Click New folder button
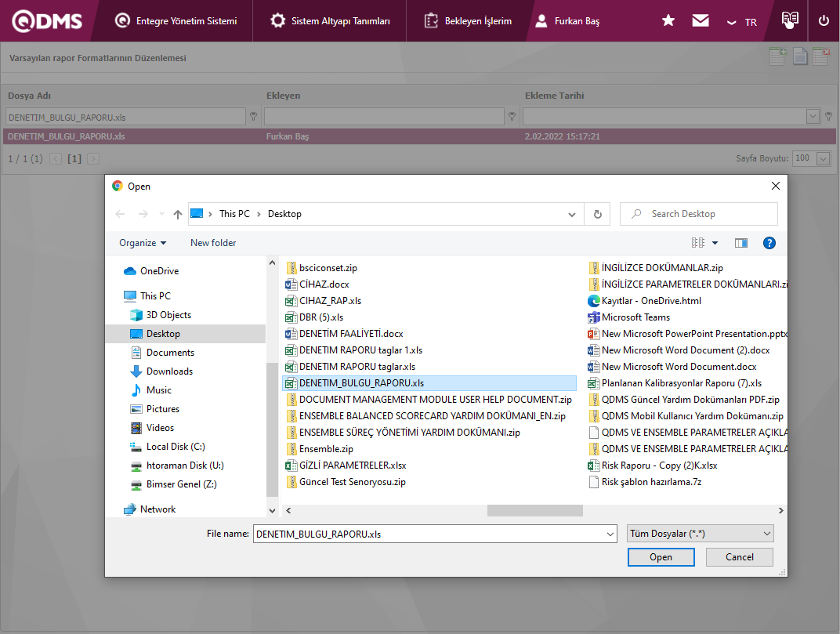Screen dimensions: 840x634 click(213, 243)
